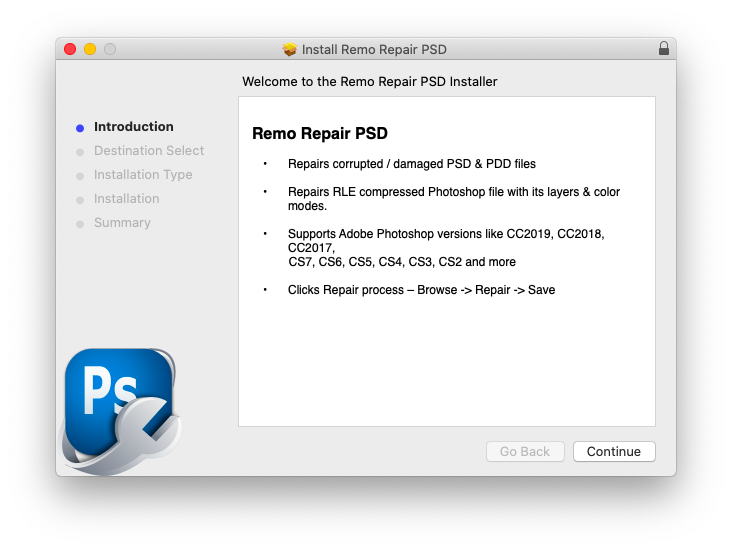Click the Photoshop wrench repair logo
This screenshot has height=550, width=732.
point(122,411)
